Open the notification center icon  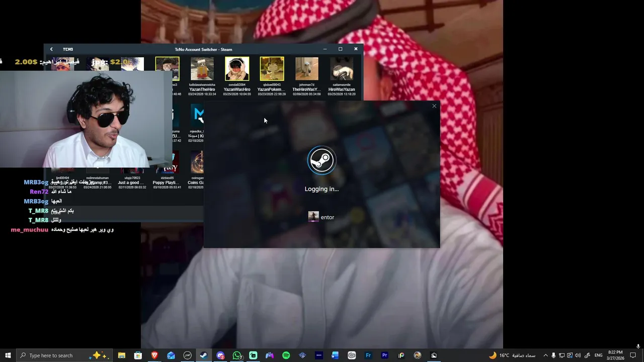tap(633, 355)
